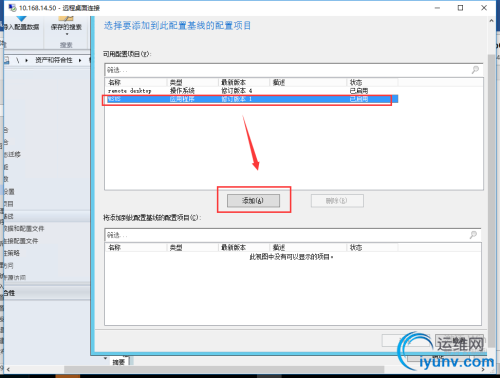The width and height of the screenshot is (500, 378).
Task: Click the left arrow of the bottom horizontal scrollbar
Action: point(8,369)
